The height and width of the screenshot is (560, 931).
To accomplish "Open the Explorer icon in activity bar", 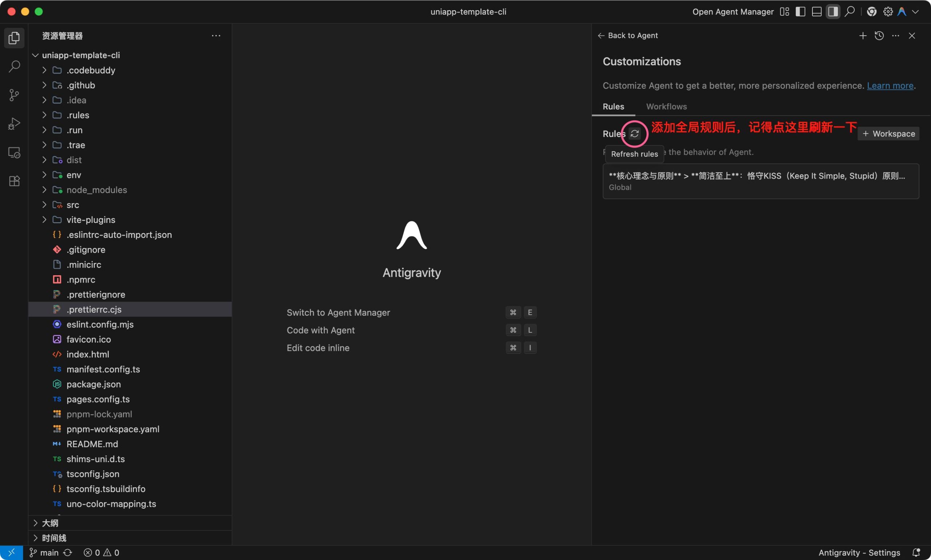I will point(14,38).
